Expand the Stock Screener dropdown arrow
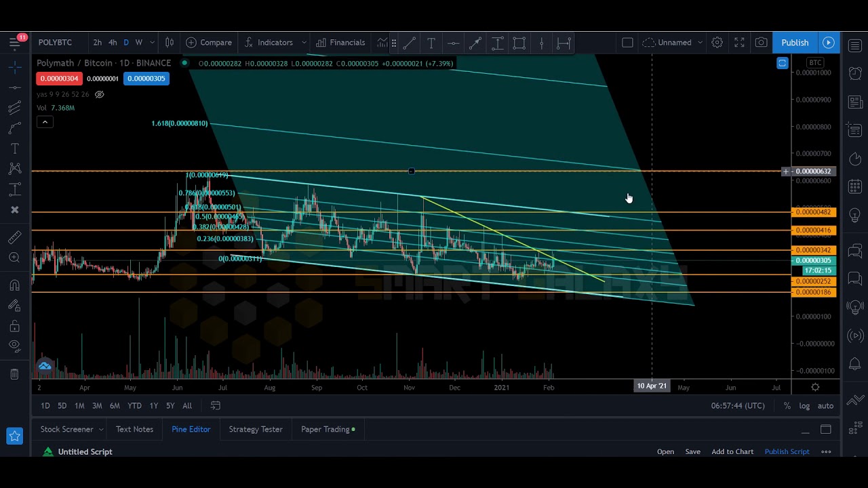The height and width of the screenshot is (488, 868). point(100,429)
